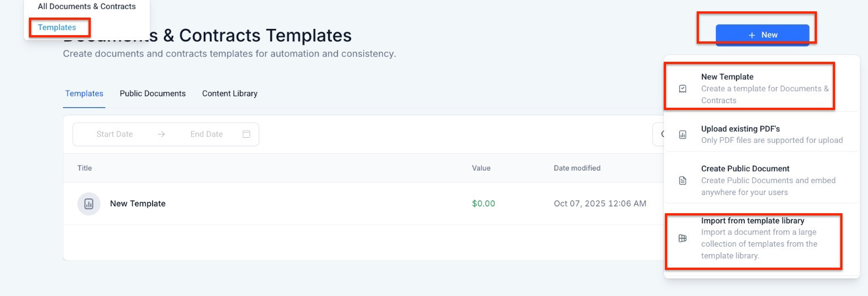The image size is (868, 296).
Task: Select All Documents & Contracts menu item
Action: pyautogui.click(x=87, y=7)
